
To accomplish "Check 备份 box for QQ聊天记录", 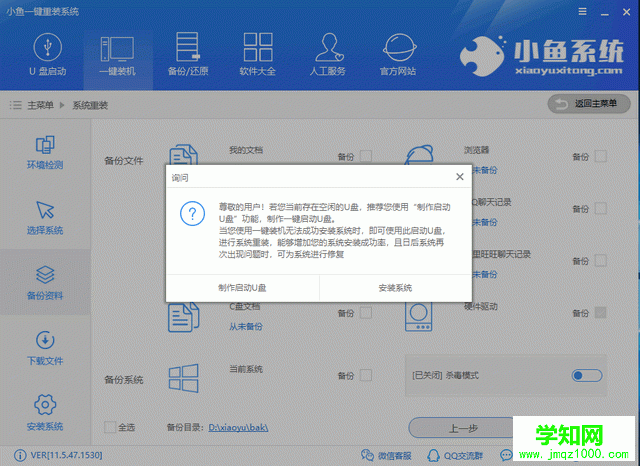I will pos(600,208).
